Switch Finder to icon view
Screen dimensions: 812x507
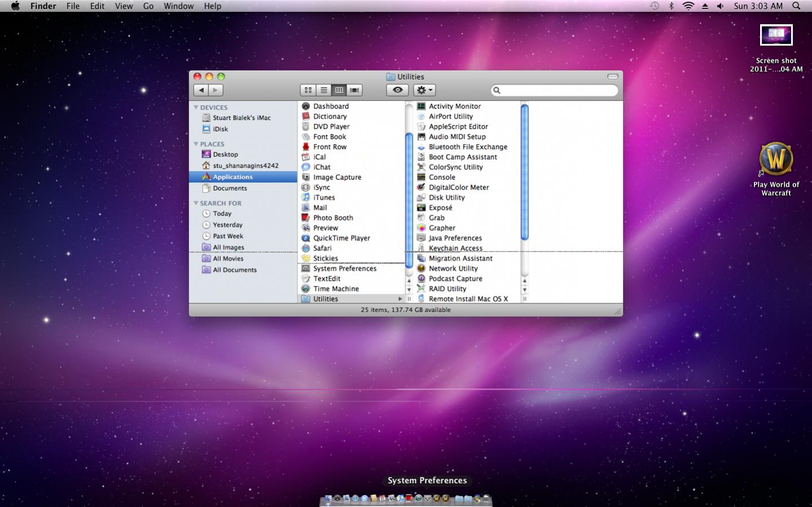308,90
